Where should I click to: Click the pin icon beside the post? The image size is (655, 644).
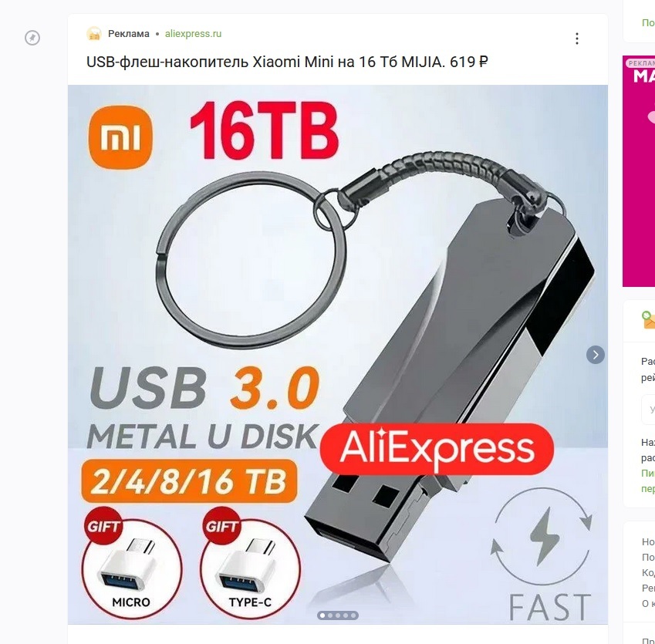tap(32, 38)
